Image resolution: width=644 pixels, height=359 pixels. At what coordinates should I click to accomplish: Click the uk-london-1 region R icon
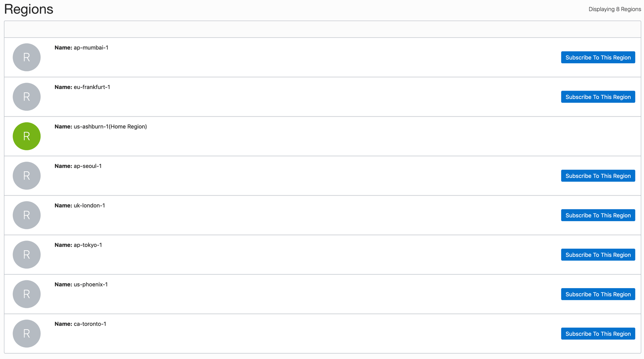point(27,215)
